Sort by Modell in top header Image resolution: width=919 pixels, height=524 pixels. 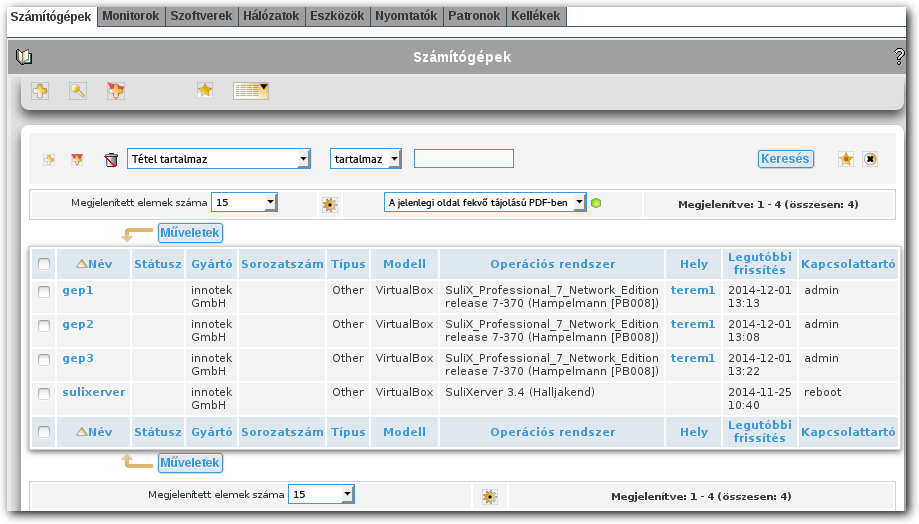[x=404, y=264]
